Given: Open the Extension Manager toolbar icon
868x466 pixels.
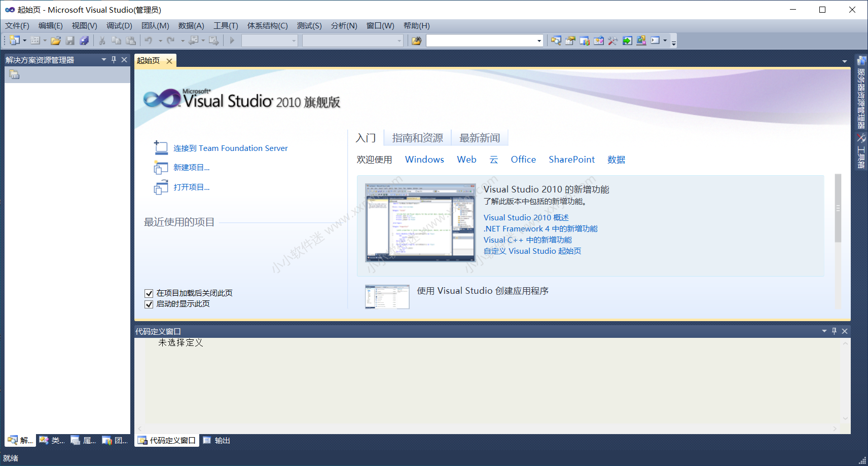Looking at the screenshot, I should 641,41.
